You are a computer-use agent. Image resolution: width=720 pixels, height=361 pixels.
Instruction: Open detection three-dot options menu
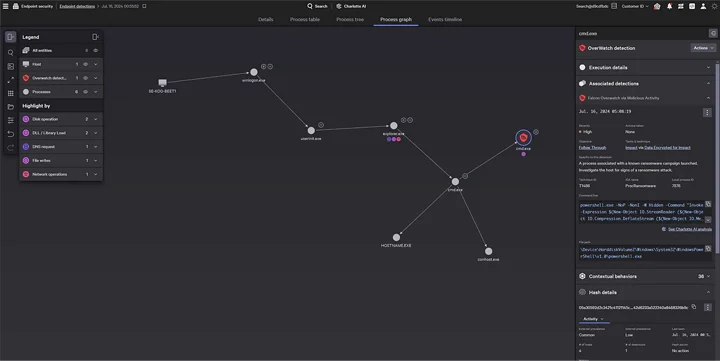[707, 112]
